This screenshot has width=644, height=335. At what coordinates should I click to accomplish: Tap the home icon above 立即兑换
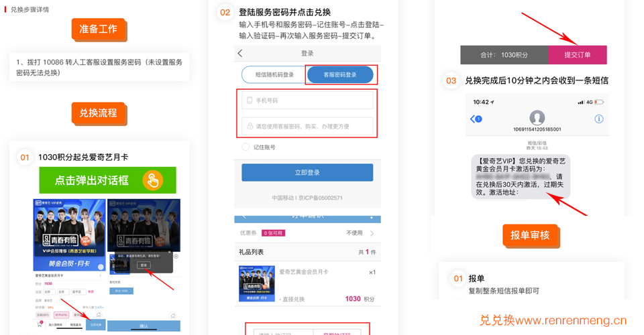[x=99, y=314]
